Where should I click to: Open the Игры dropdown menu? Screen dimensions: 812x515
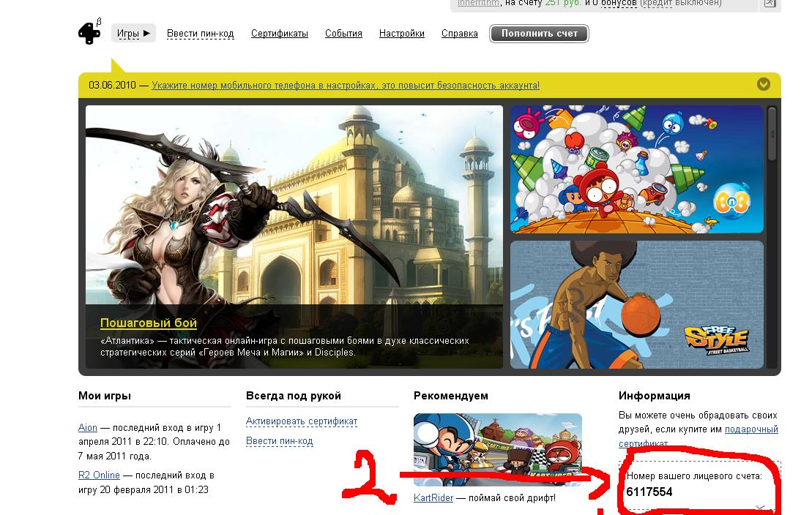coord(133,33)
